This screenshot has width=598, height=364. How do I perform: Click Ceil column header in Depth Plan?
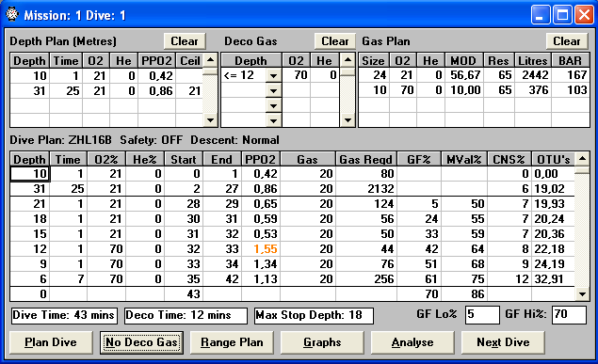[190, 60]
